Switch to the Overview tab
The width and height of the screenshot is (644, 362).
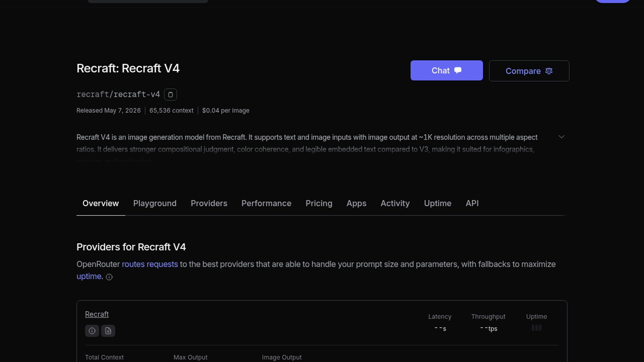(101, 203)
